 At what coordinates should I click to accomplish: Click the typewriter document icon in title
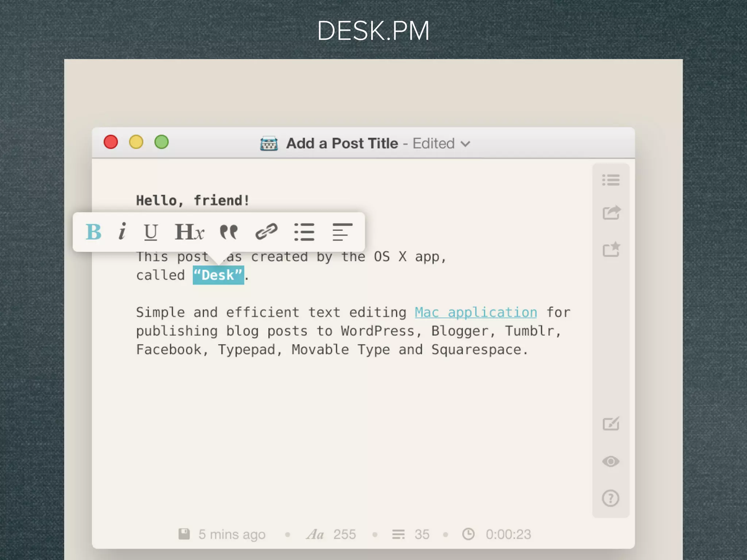point(269,143)
